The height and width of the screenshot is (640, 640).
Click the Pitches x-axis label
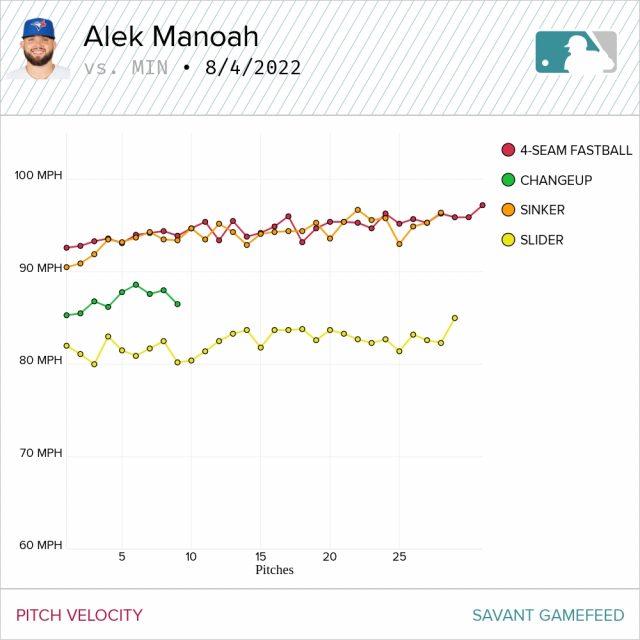click(274, 570)
